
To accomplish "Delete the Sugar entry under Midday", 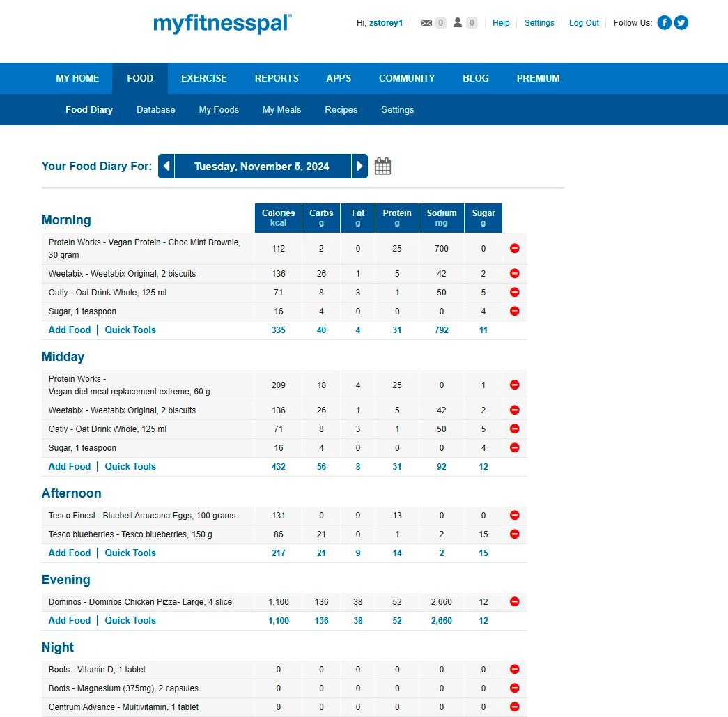I will 514,447.
